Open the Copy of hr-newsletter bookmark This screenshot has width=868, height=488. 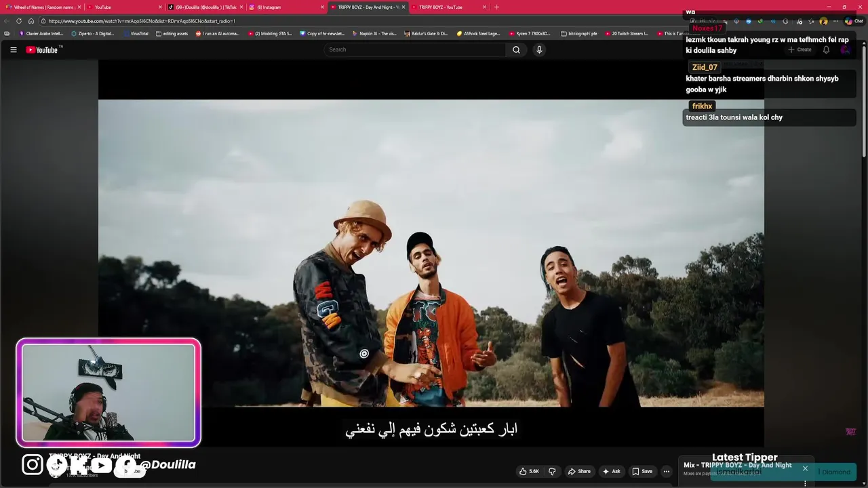pos(322,33)
